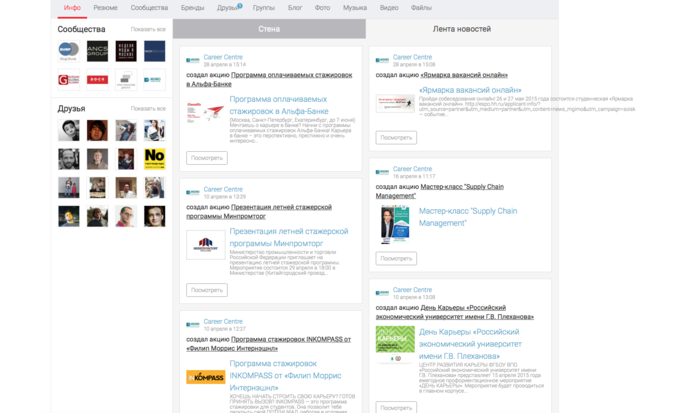
Task: Click the green День Карьеры thumbnail
Action: [395, 344]
